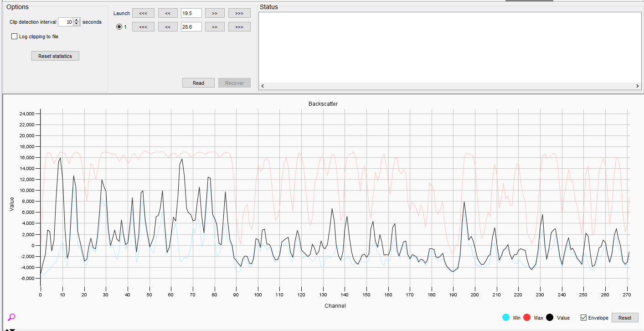
Task: Click Launch row fast-rewind <<< button
Action: 143,13
